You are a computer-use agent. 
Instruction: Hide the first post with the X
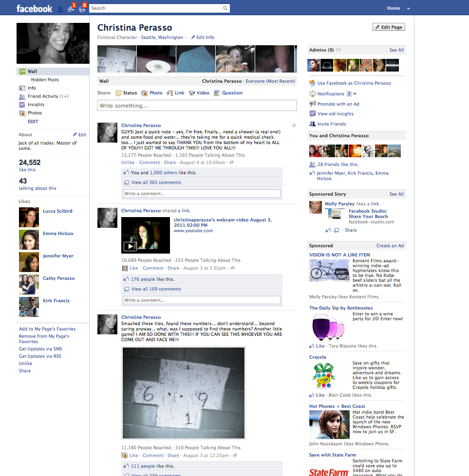tap(294, 126)
